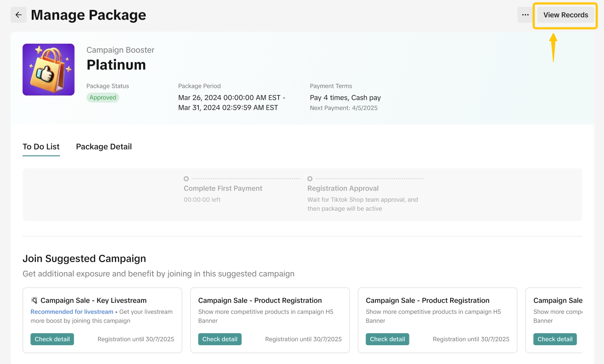This screenshot has height=364, width=604.
Task: Click the lightbulb icon on Key Livestream card
Action: tap(34, 301)
